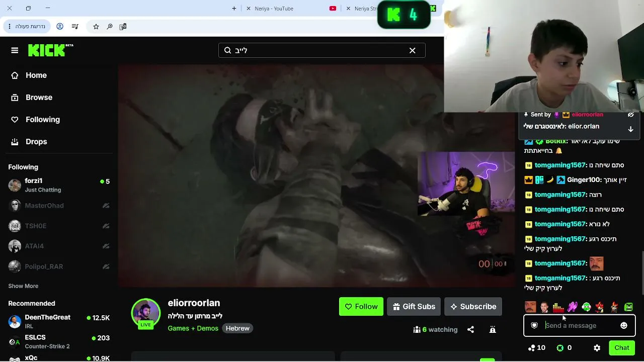Follow the eliorroorlan channel
Image resolution: width=644 pixels, height=362 pixels.
(361, 307)
